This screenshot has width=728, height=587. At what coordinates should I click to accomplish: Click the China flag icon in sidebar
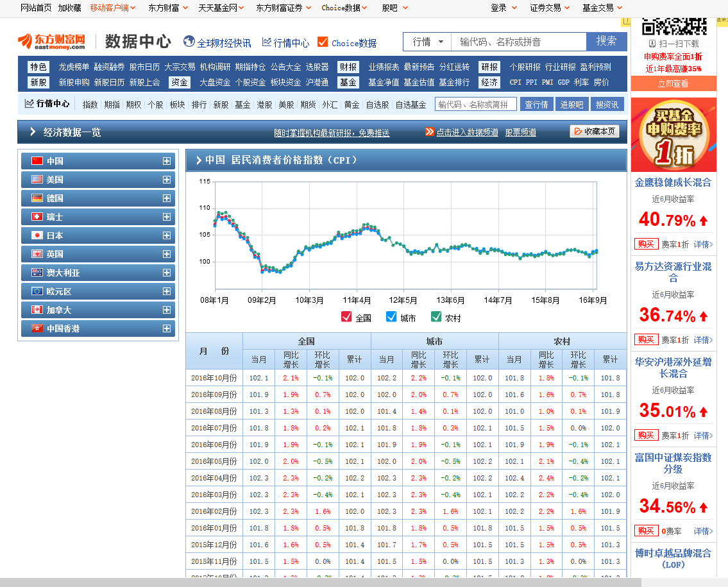(x=37, y=161)
